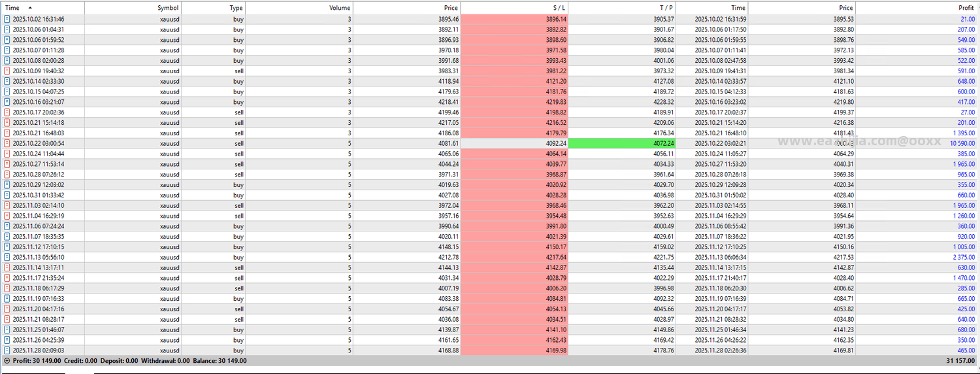The image size is (980, 374).
Task: Select the T/P value 3905.37
Action: click(x=663, y=19)
